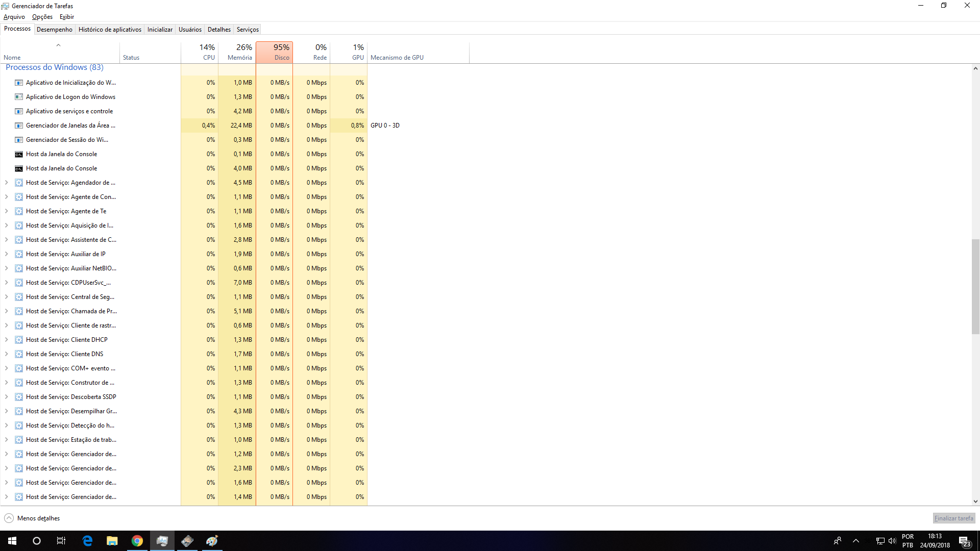Expand Host de Serviço: COM+ evento row
Viewport: 980px width, 551px height.
click(6, 368)
